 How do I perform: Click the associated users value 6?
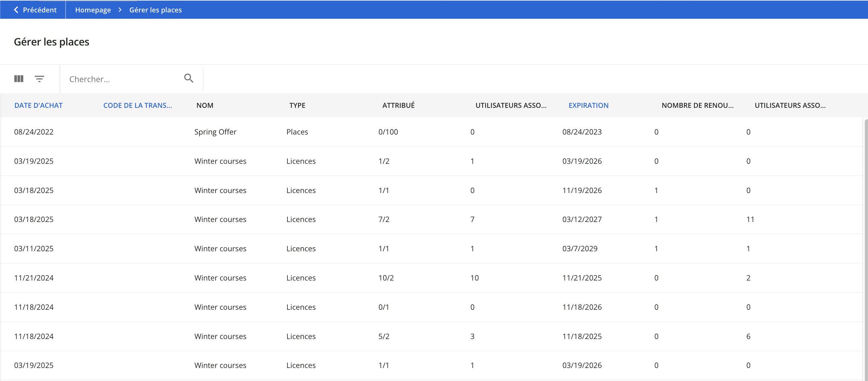[x=748, y=336]
